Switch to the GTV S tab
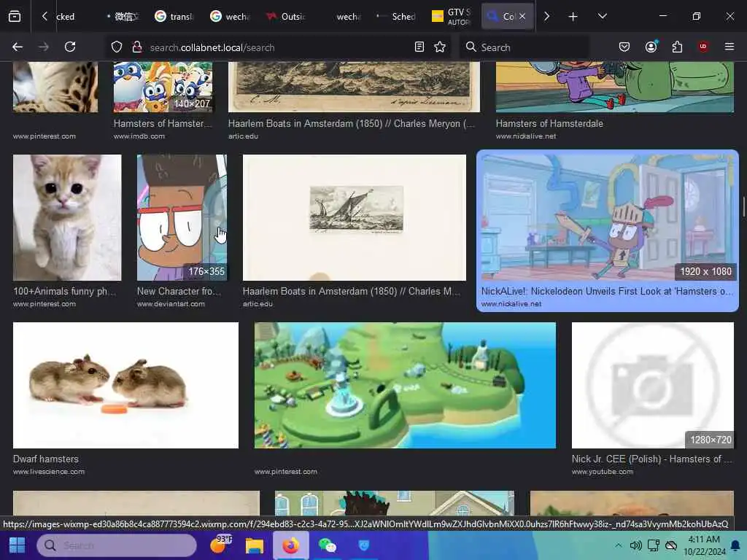 point(451,17)
